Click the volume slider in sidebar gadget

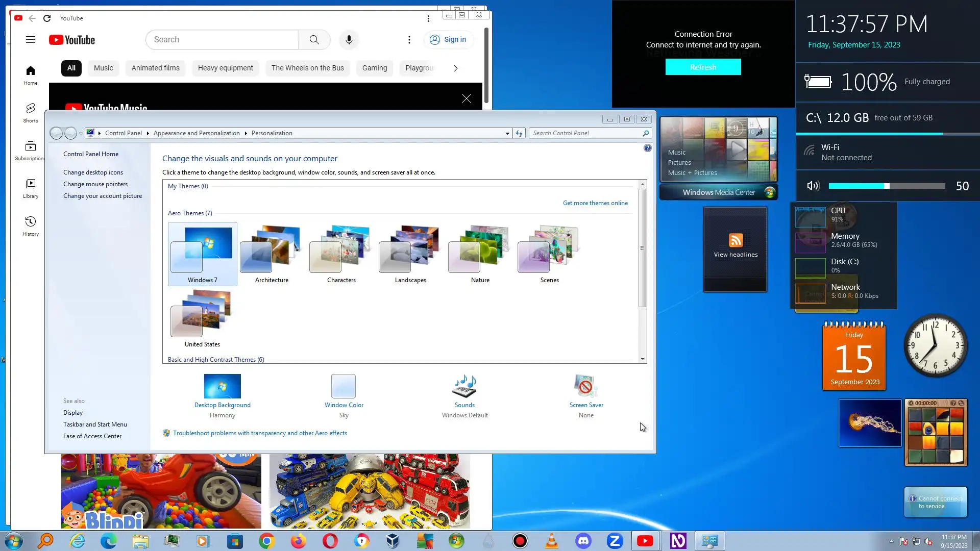tap(887, 186)
